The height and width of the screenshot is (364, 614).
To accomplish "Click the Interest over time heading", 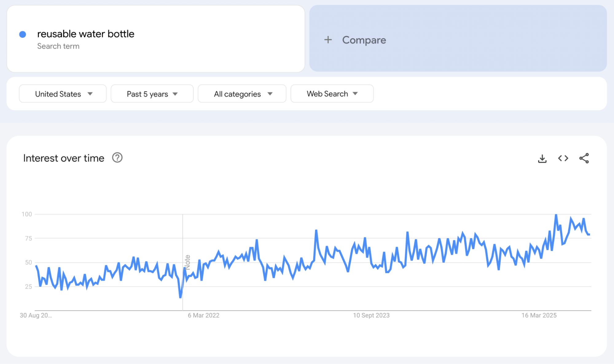I will (x=64, y=158).
